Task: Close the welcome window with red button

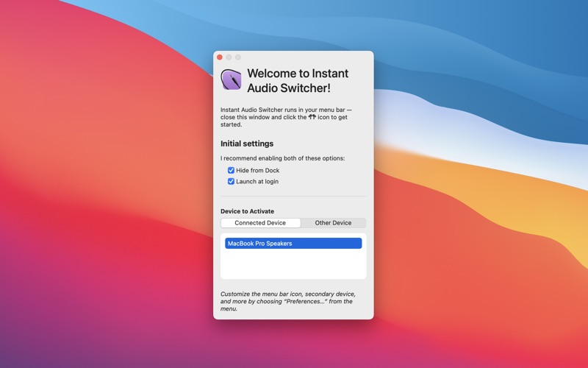Action: coord(220,57)
